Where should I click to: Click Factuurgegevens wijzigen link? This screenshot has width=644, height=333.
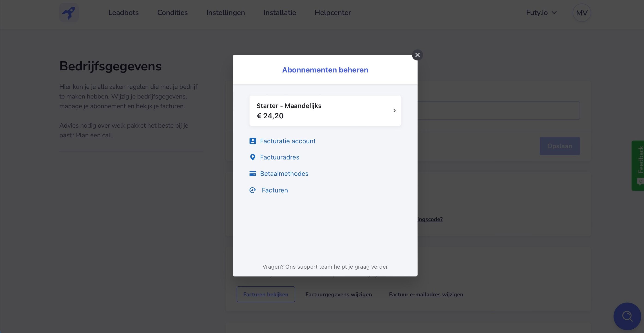(x=338, y=294)
